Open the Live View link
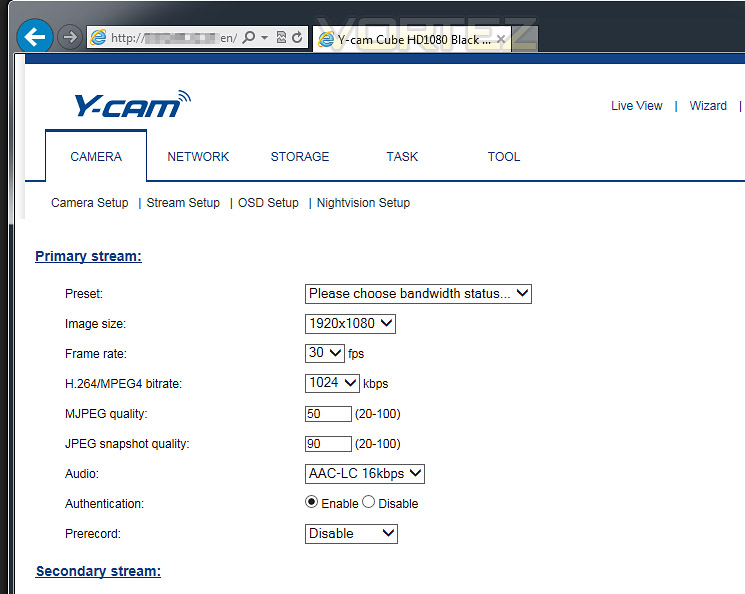Image resolution: width=745 pixels, height=594 pixels. pos(637,105)
